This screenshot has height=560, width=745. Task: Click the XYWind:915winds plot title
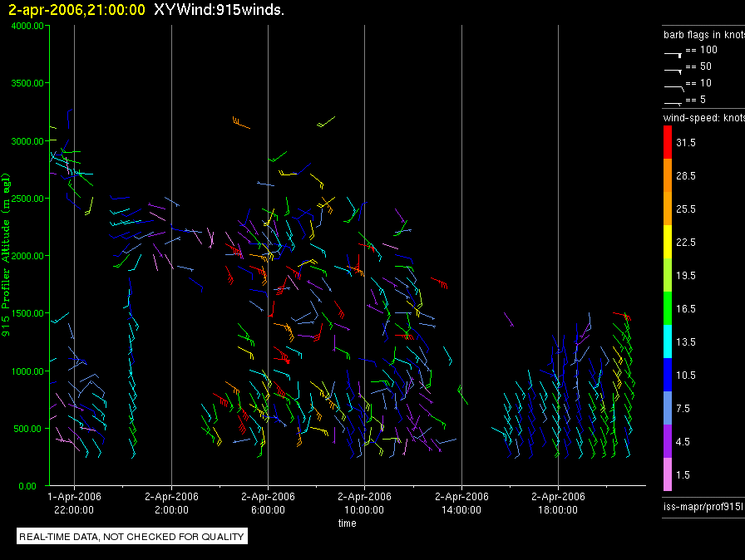(x=219, y=9)
